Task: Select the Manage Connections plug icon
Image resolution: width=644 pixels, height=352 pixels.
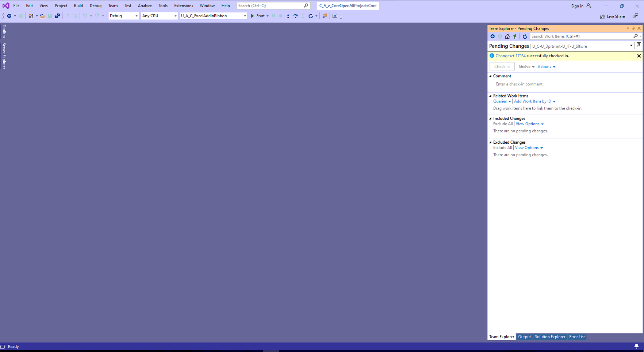Action: [515, 36]
